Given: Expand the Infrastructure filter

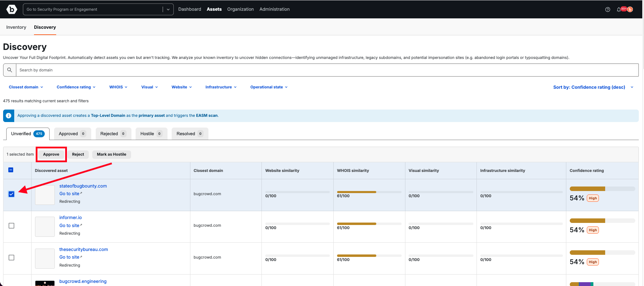Looking at the screenshot, I should coord(221,87).
